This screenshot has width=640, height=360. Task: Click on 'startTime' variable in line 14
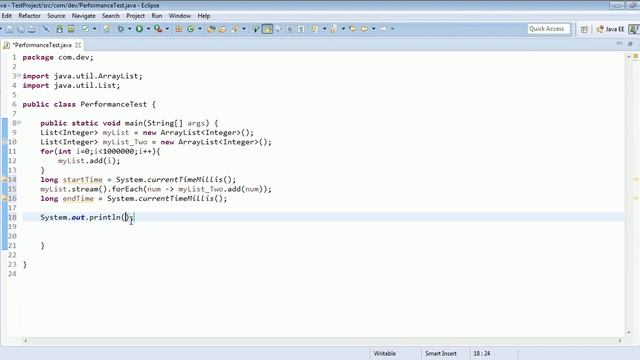point(82,180)
